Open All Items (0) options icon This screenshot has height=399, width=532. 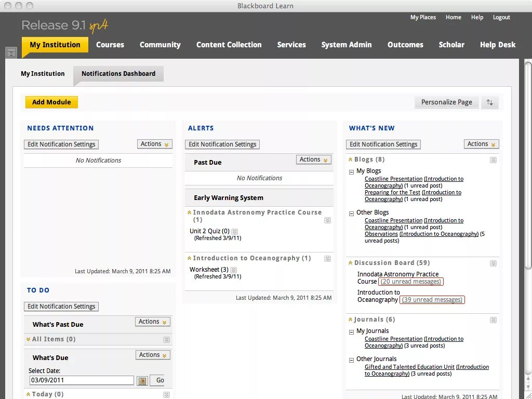[x=166, y=340]
